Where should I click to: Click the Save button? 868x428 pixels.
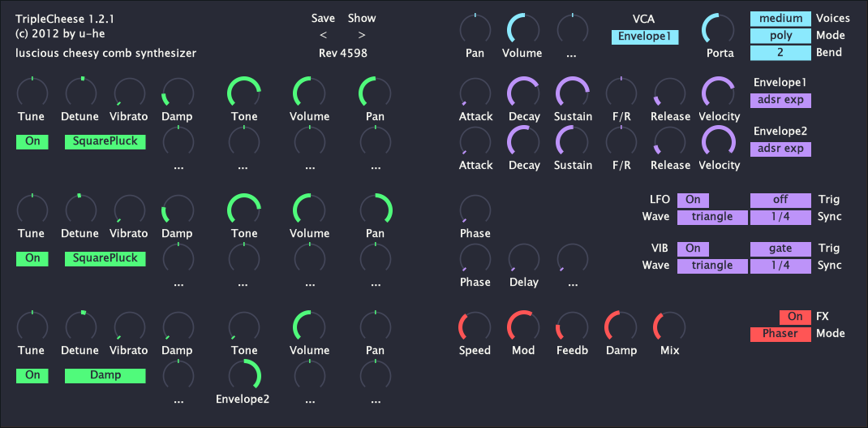pos(323,19)
